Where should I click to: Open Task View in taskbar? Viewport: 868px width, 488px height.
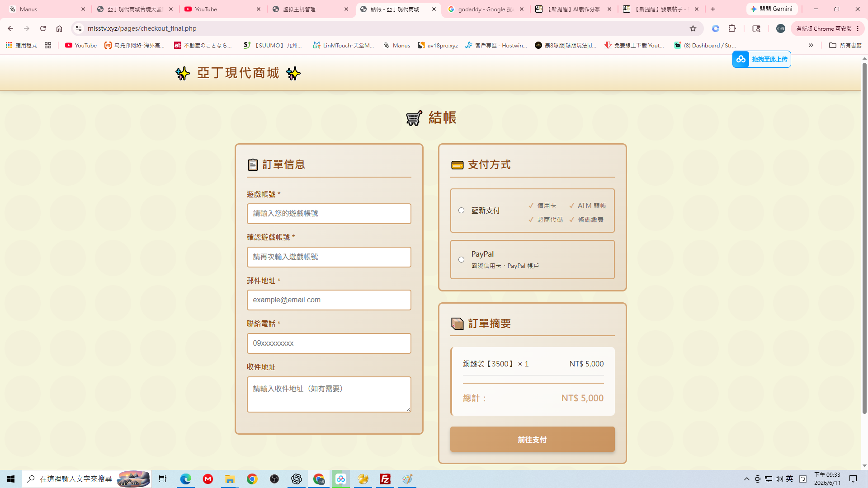163,479
